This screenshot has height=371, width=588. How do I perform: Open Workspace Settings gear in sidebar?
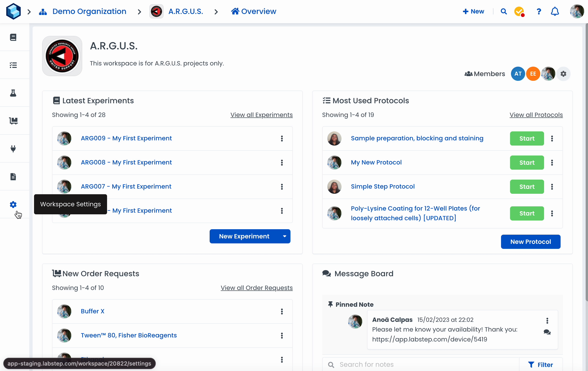point(13,205)
